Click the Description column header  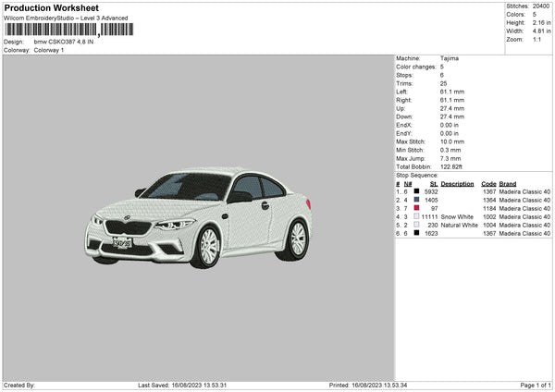pyautogui.click(x=458, y=183)
